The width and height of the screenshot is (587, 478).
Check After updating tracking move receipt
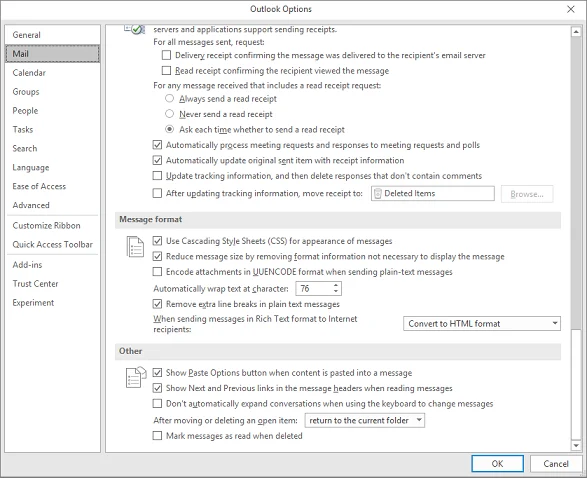pos(157,193)
